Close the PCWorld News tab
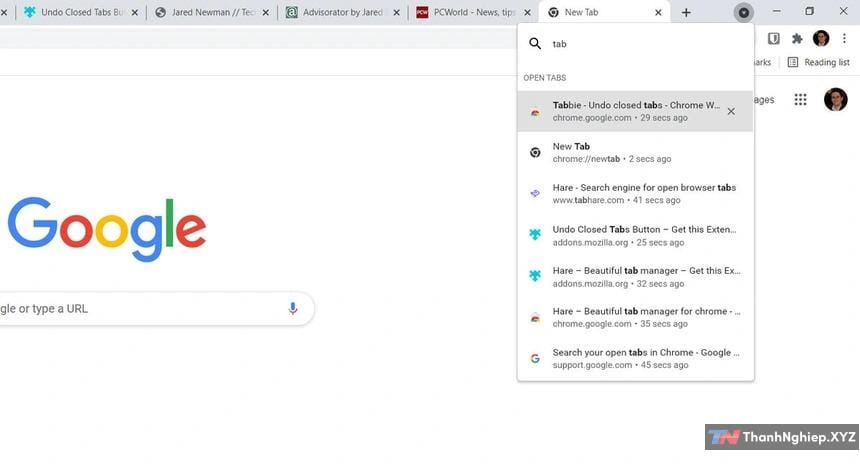 tap(527, 12)
